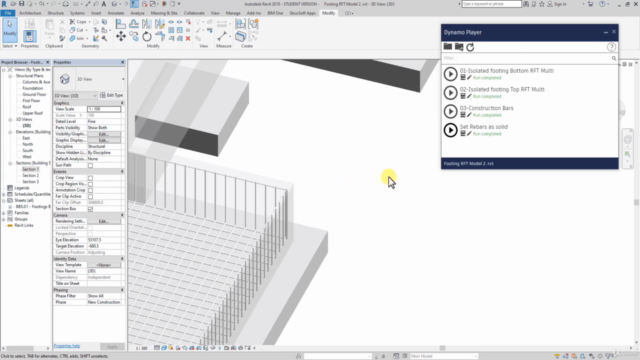Screen dimensions: 640x360
Task: Click the red Delete icon in Modify panel
Action: [x=188, y=38]
